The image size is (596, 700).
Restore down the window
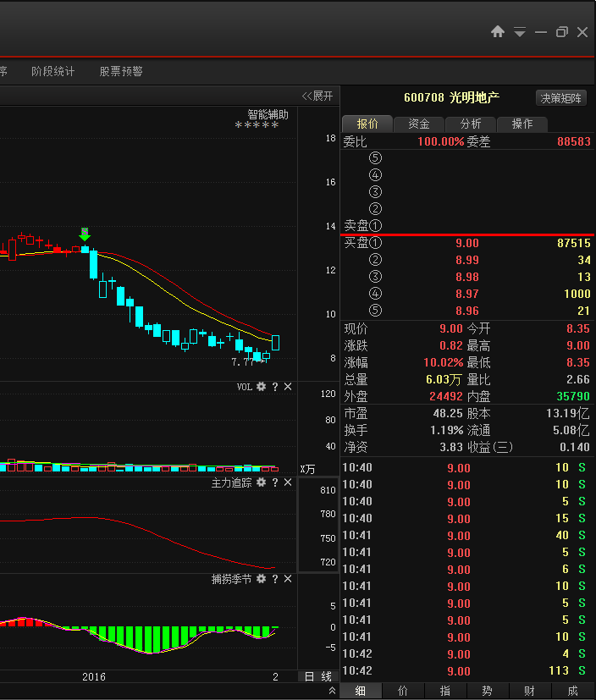coord(561,32)
